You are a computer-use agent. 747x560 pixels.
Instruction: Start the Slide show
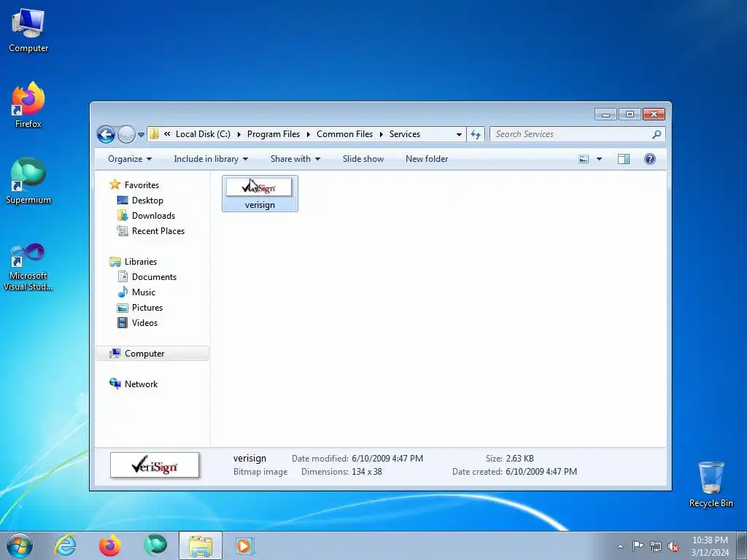coord(363,159)
